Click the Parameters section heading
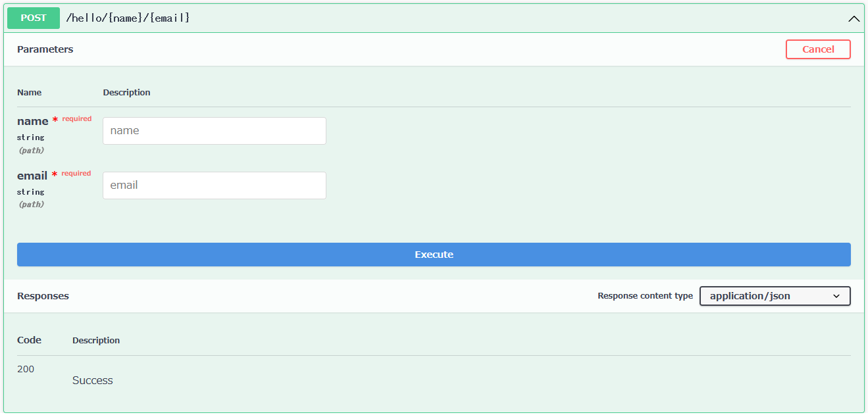This screenshot has height=417, width=868. tap(45, 49)
